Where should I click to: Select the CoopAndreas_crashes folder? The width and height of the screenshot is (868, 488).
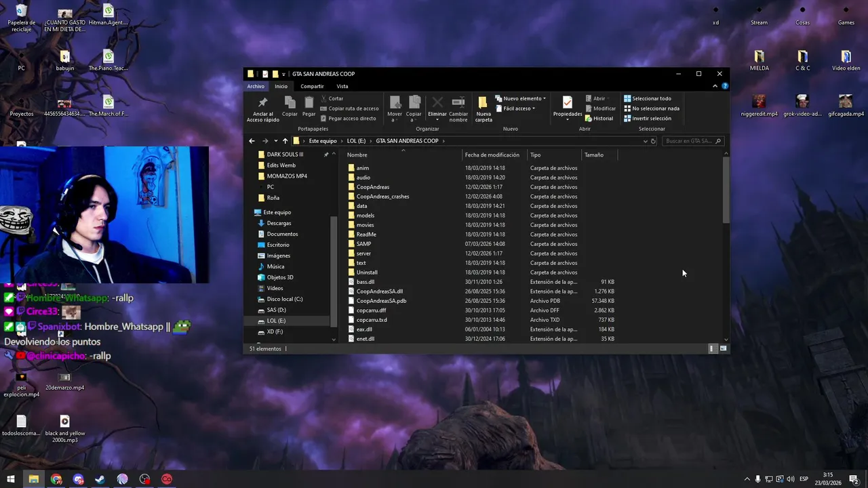(382, 197)
